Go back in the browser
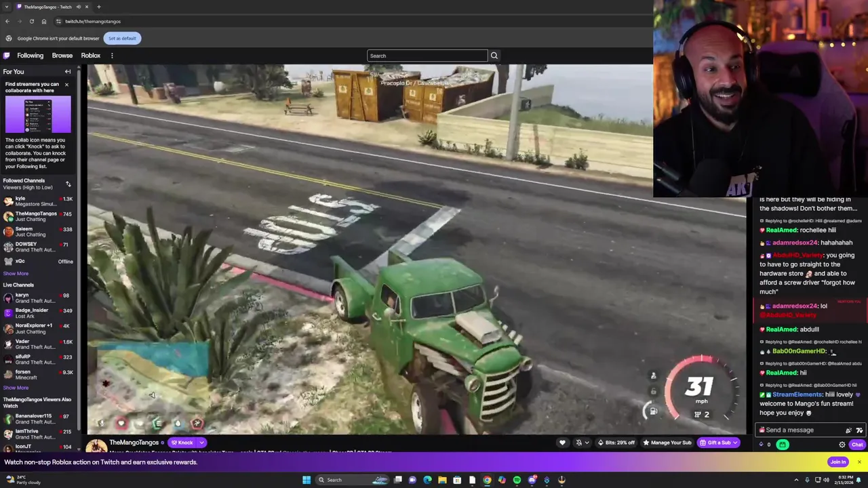Image resolution: width=868 pixels, height=488 pixels. [x=7, y=22]
